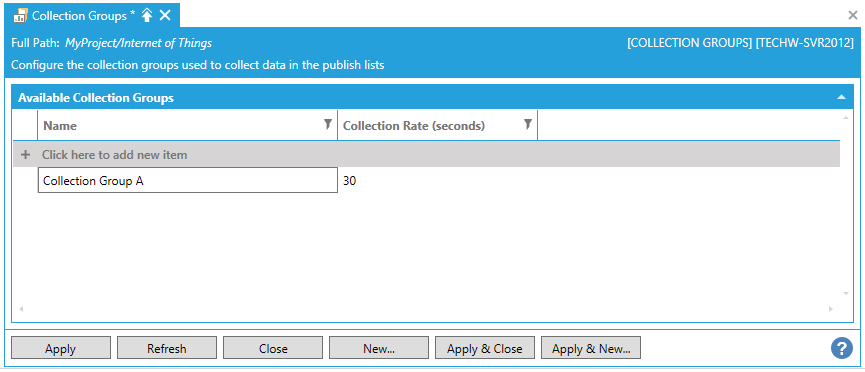
Task: Click the plus icon to add new item
Action: coord(25,155)
